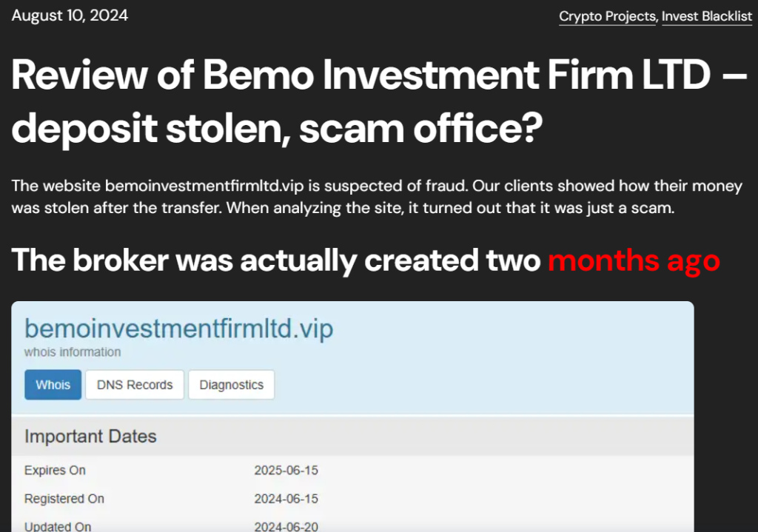This screenshot has height=532, width=758.
Task: Click the Updated On date 2024-06-20
Action: tap(286, 526)
